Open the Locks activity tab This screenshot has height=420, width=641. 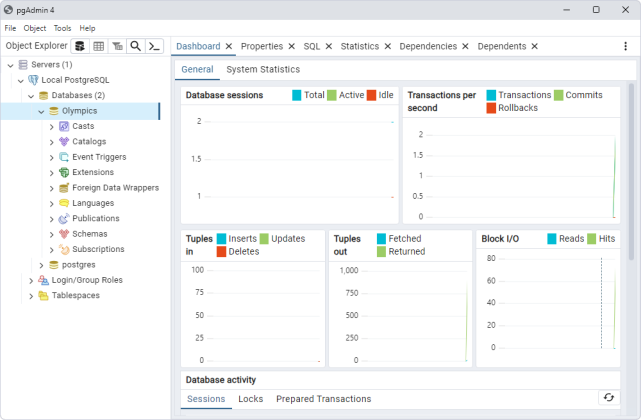pos(250,399)
